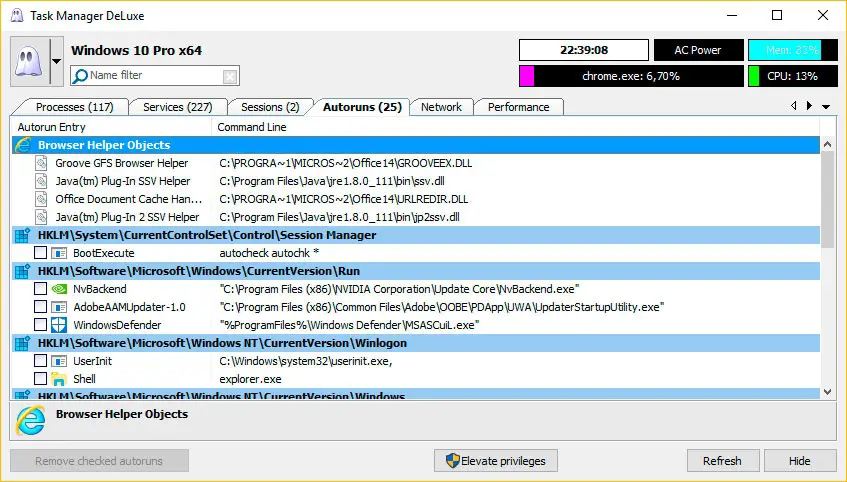Check the WindowsDefender checkbox
The height and width of the screenshot is (482, 847).
click(x=41, y=325)
